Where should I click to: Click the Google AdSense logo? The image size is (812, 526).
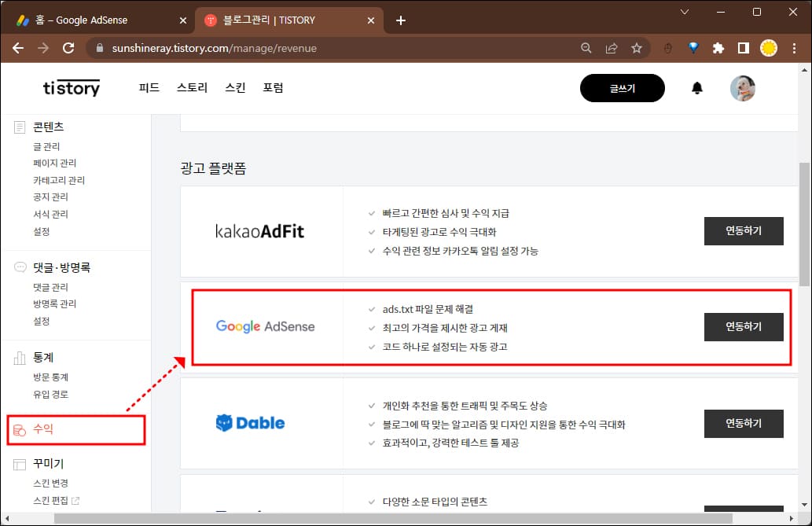265,326
